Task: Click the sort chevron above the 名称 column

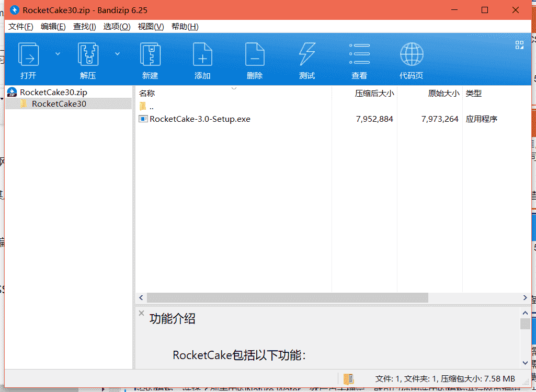Action: tap(234, 88)
